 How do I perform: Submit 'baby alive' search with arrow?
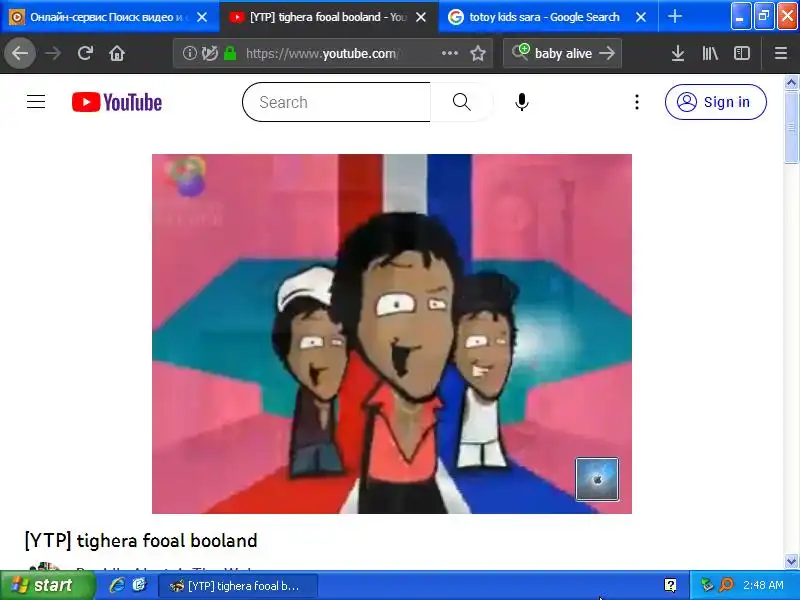pos(607,53)
